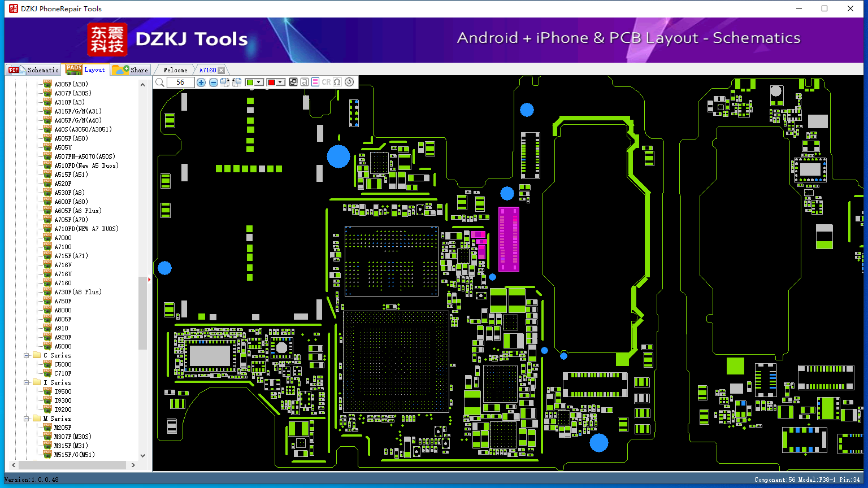The width and height of the screenshot is (868, 488).
Task: Select the A7160 entry in the tree
Action: [63, 283]
